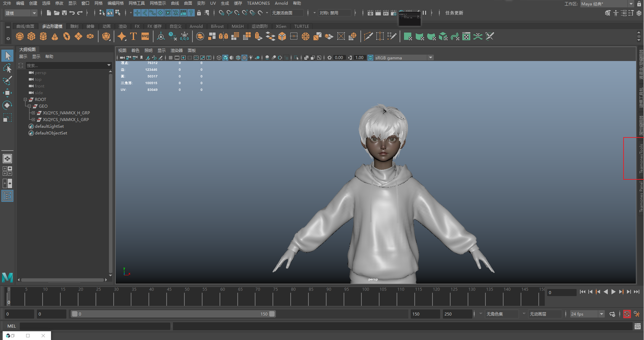Click the MEL command language button

pos(11,326)
